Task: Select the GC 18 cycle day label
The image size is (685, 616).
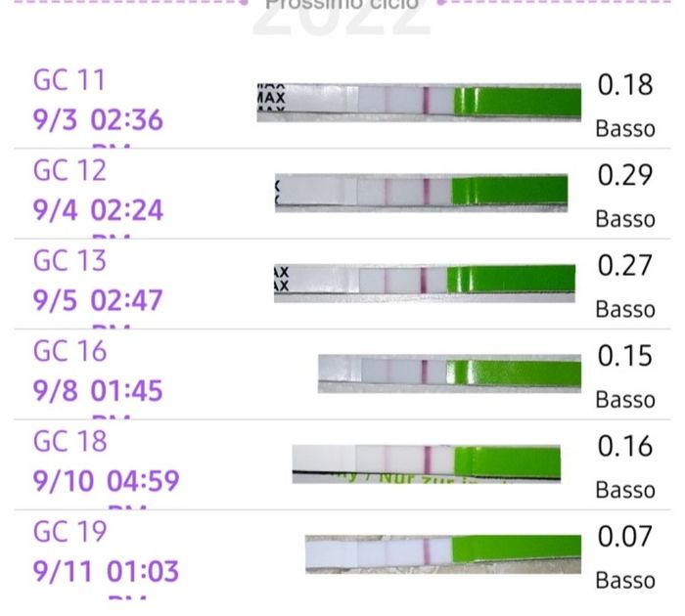Action: pos(69,441)
